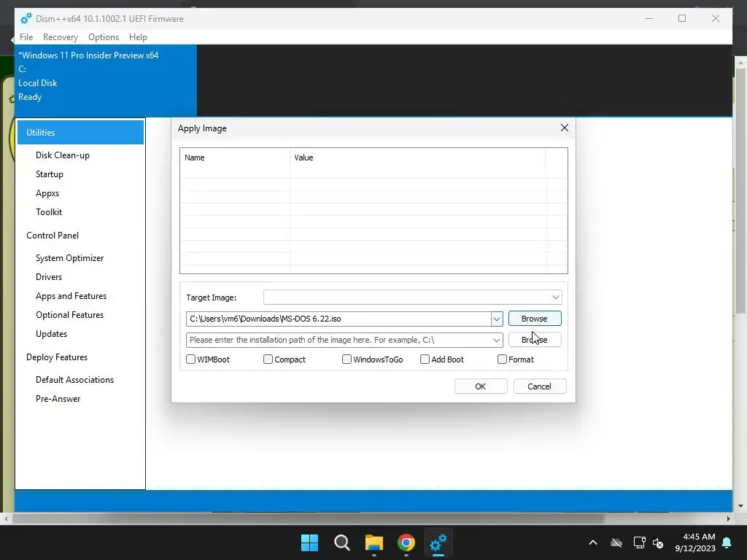The width and height of the screenshot is (747, 560).
Task: Open the notifications bell icon
Action: (727, 542)
